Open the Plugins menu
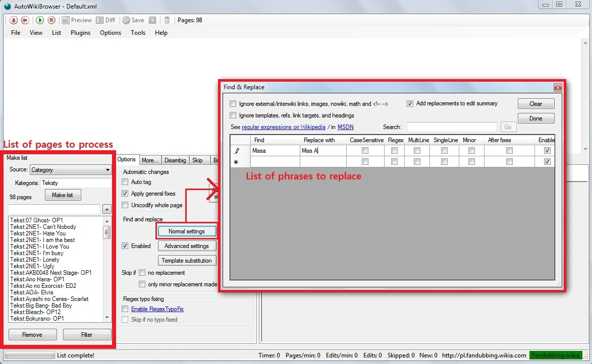 point(80,33)
